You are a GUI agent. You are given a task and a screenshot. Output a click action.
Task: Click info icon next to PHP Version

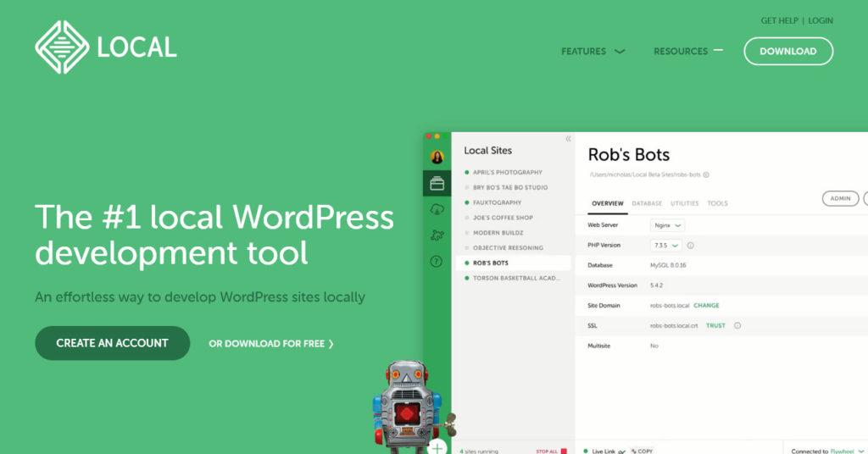[x=690, y=246]
